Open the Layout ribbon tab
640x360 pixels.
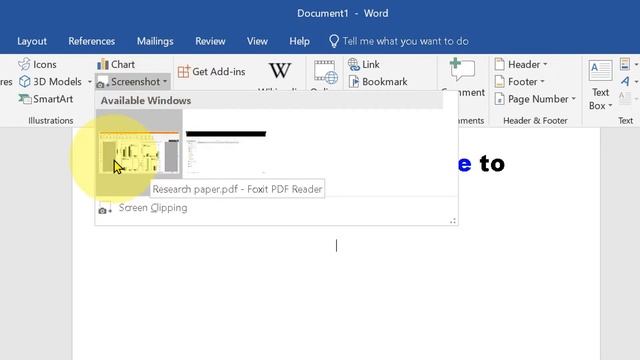32,41
